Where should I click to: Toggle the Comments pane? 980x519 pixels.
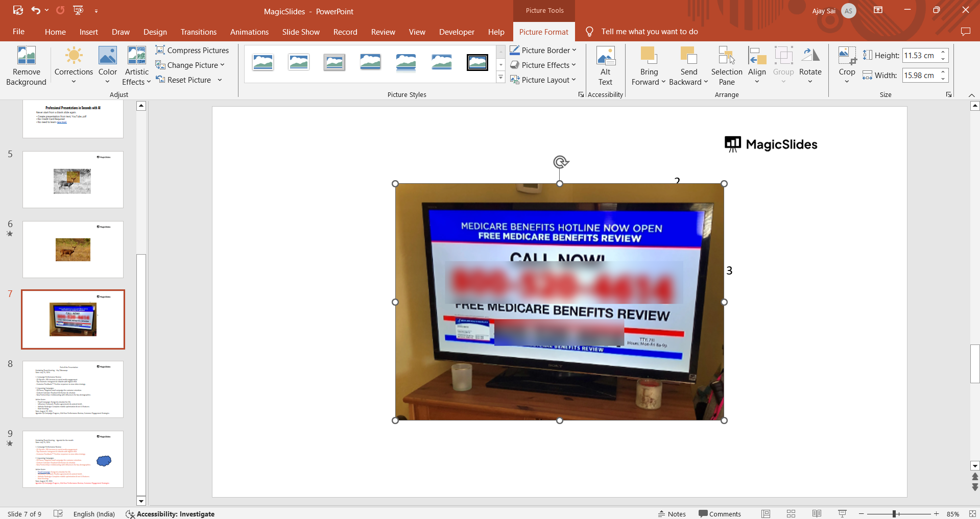(720, 514)
